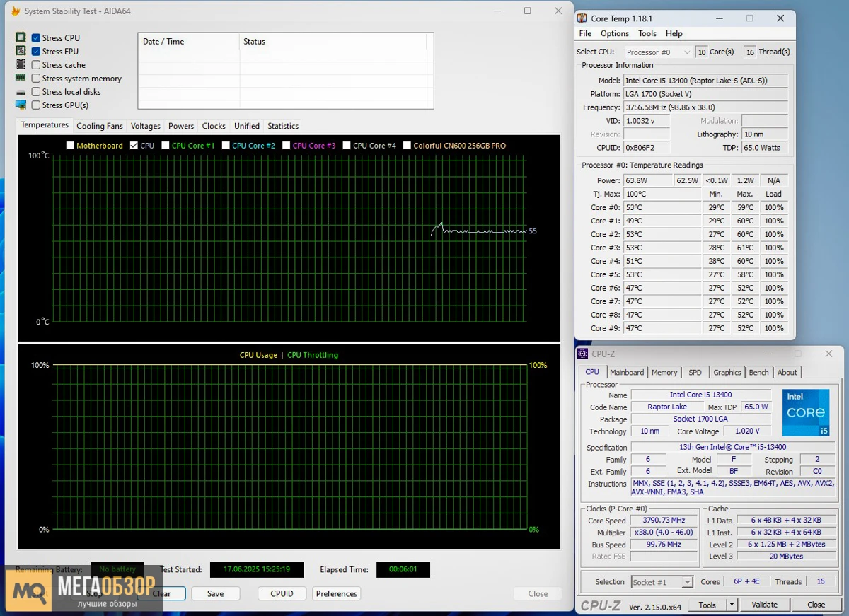Click the FPU icon beside Stress FPU

coord(21,51)
